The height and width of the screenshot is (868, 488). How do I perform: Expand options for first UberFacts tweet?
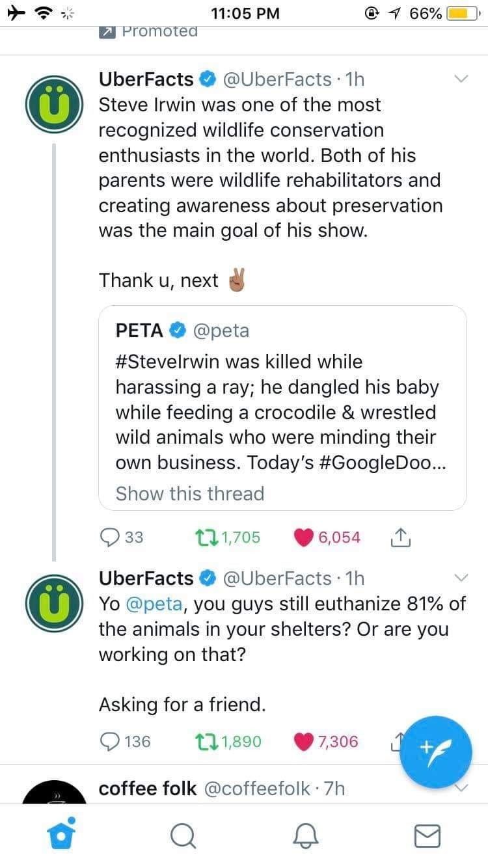coord(461,79)
